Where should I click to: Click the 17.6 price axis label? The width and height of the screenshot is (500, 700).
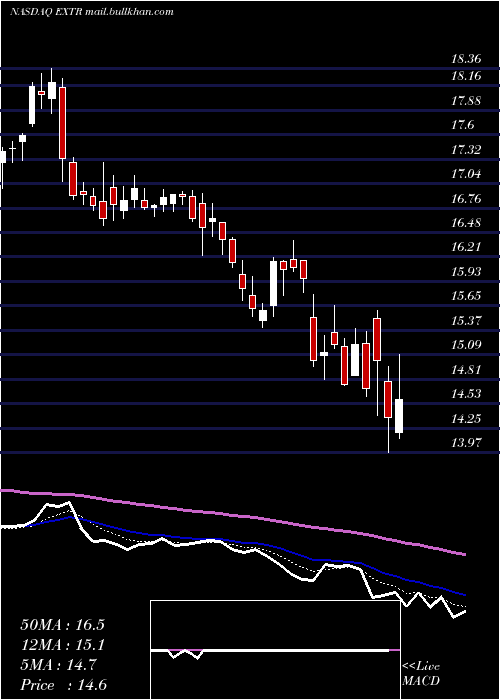pos(462,125)
